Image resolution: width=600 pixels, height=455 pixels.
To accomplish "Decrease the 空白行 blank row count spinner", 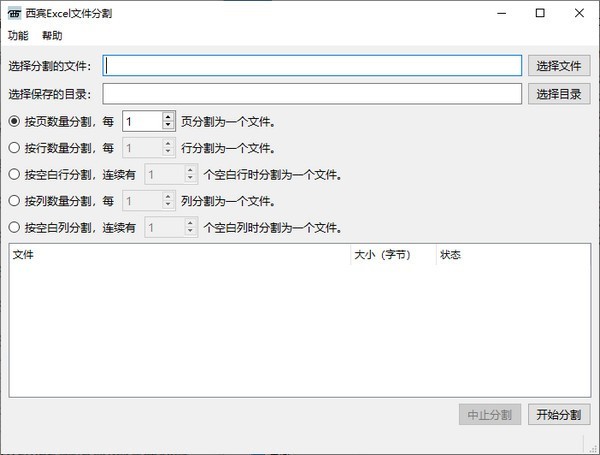I will coord(190,178).
